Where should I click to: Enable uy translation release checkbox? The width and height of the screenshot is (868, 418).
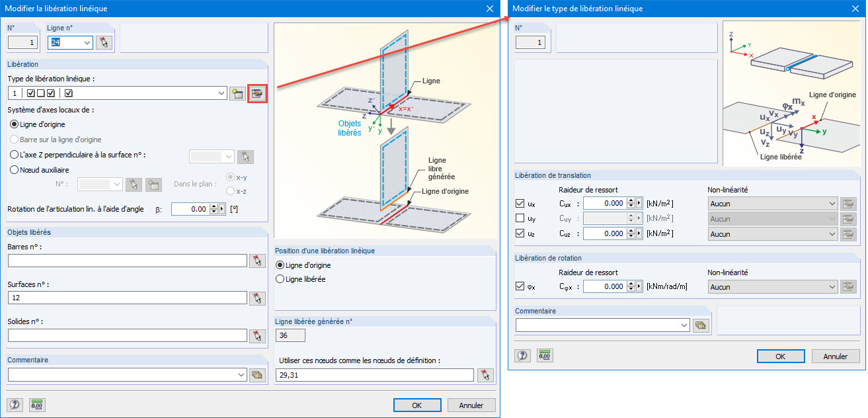520,219
